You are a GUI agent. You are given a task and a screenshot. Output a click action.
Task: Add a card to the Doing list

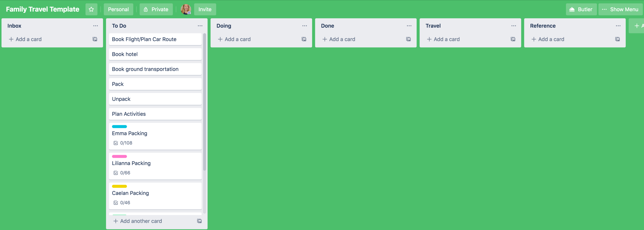click(234, 39)
